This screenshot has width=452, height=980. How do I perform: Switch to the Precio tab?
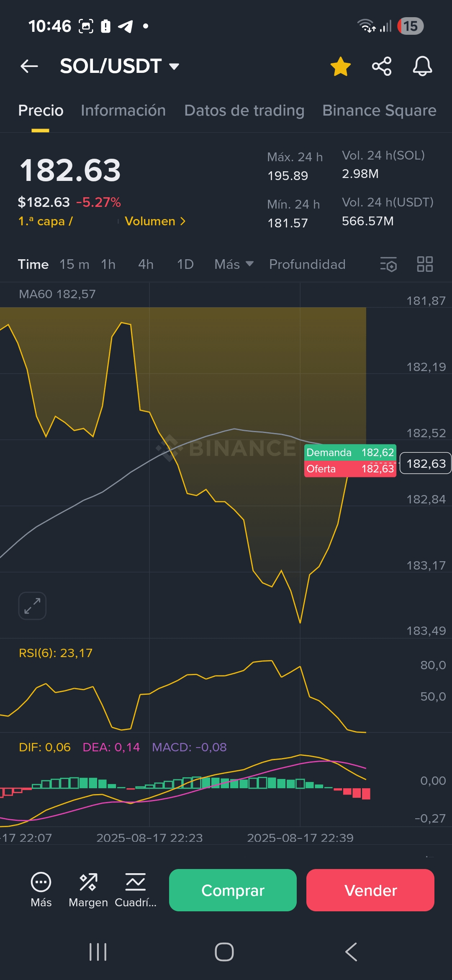click(x=41, y=111)
